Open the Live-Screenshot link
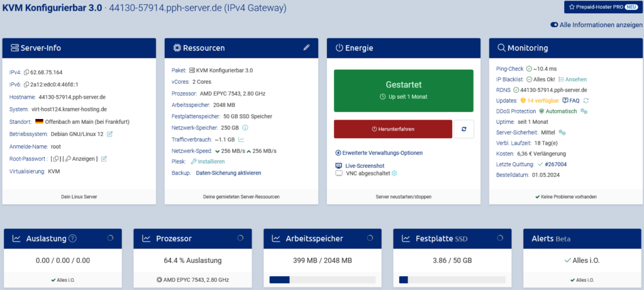 365,166
